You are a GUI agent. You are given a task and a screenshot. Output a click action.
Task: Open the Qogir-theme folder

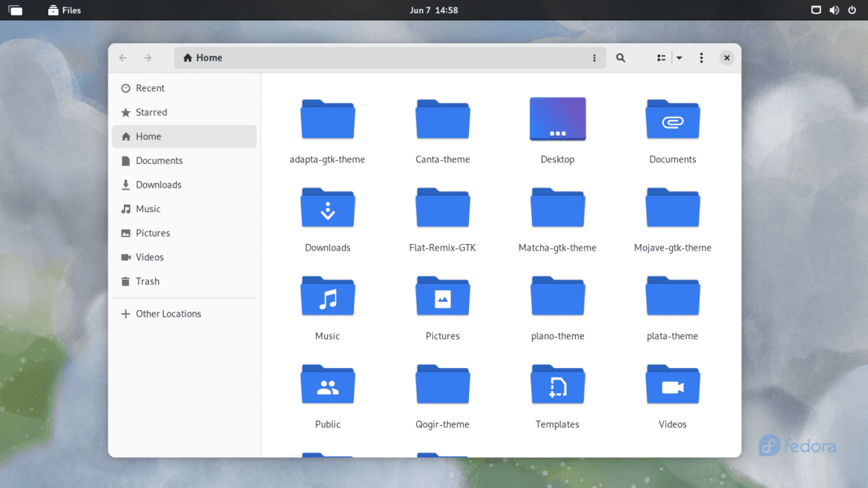point(442,384)
